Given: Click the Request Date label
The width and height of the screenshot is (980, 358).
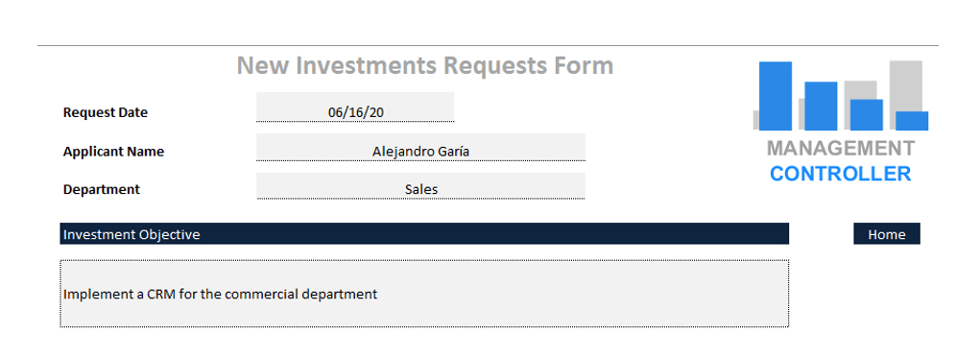Looking at the screenshot, I should click(x=106, y=112).
